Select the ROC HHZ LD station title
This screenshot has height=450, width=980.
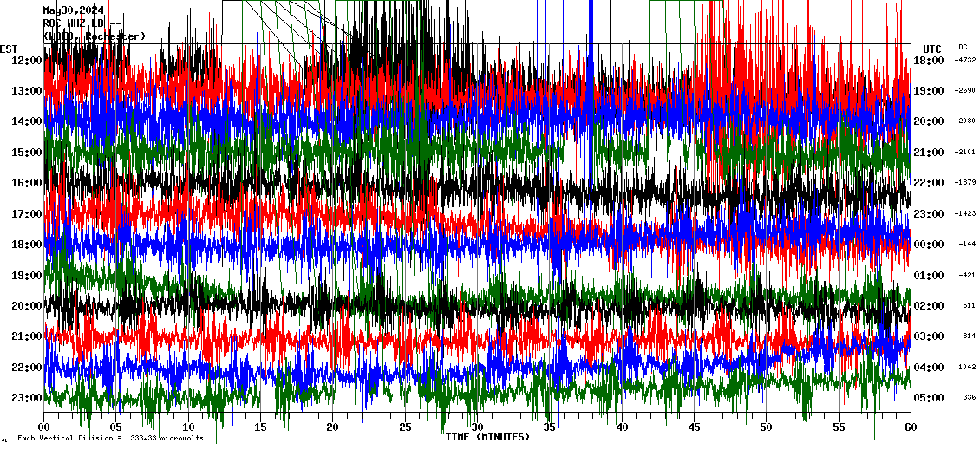(78, 23)
